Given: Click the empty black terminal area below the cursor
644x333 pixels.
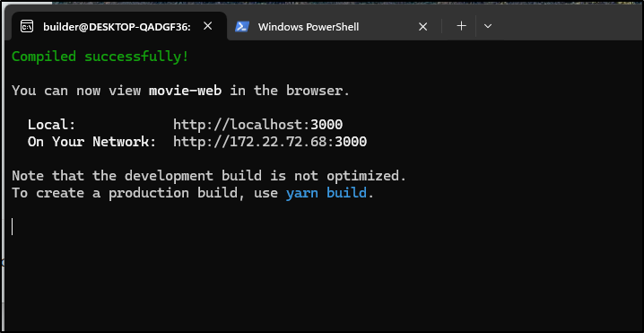Looking at the screenshot, I should pos(320,284).
